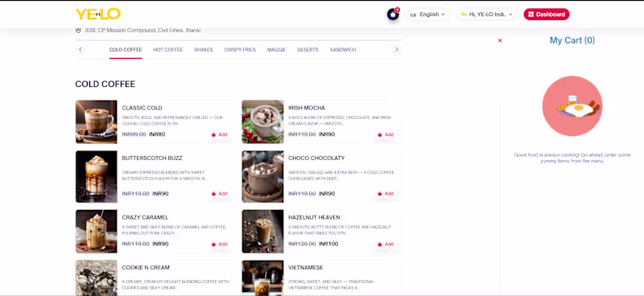Click the empty cart food illustration
This screenshot has height=296, width=644.
click(572, 106)
